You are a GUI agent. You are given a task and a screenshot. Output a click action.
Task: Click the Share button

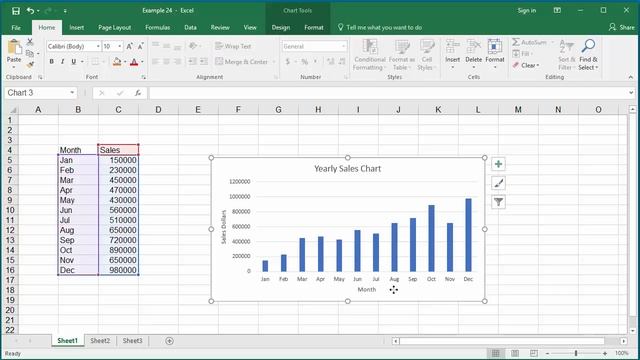622,27
